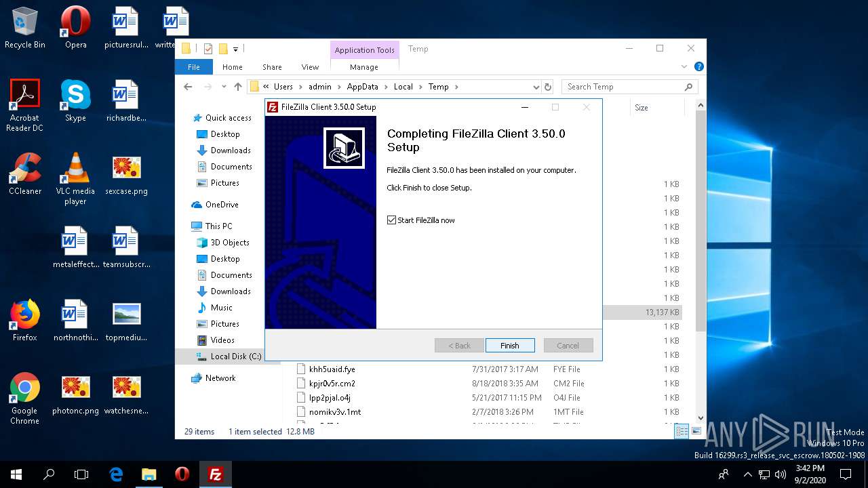
Task: Select This PC in navigation pane
Action: coord(218,226)
